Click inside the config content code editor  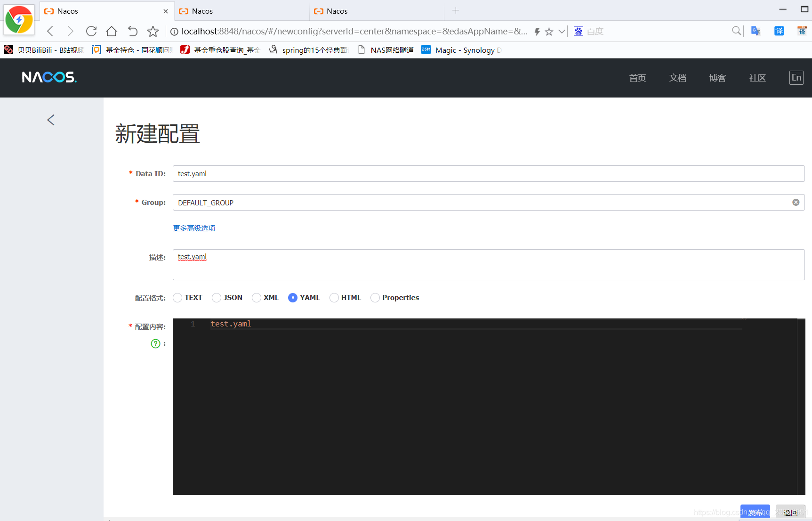489,407
